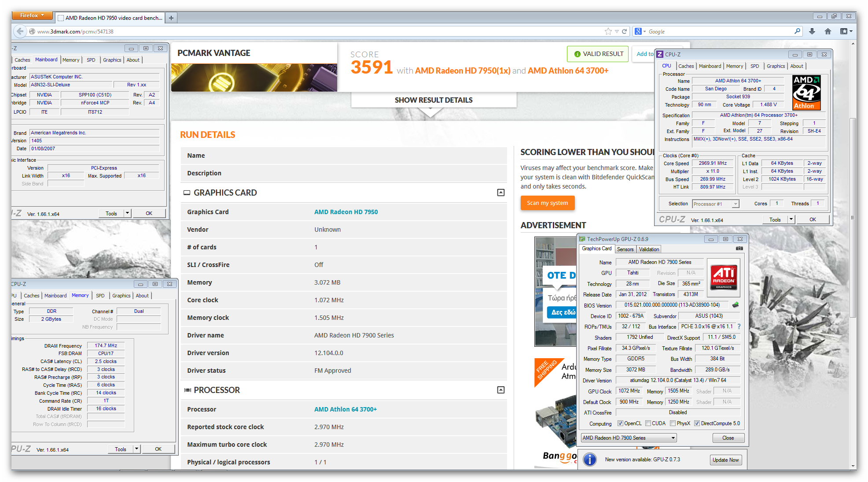
Task: Collapse the Graphics Card section
Action: 500,193
